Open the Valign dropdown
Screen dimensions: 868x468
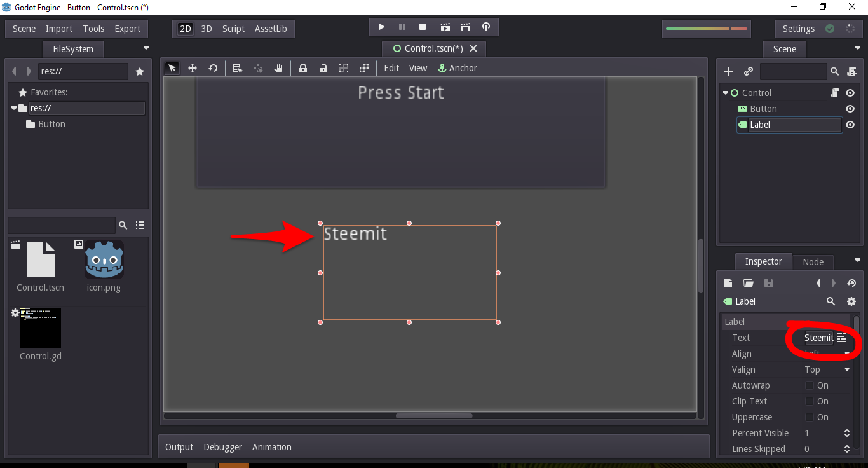click(827, 369)
